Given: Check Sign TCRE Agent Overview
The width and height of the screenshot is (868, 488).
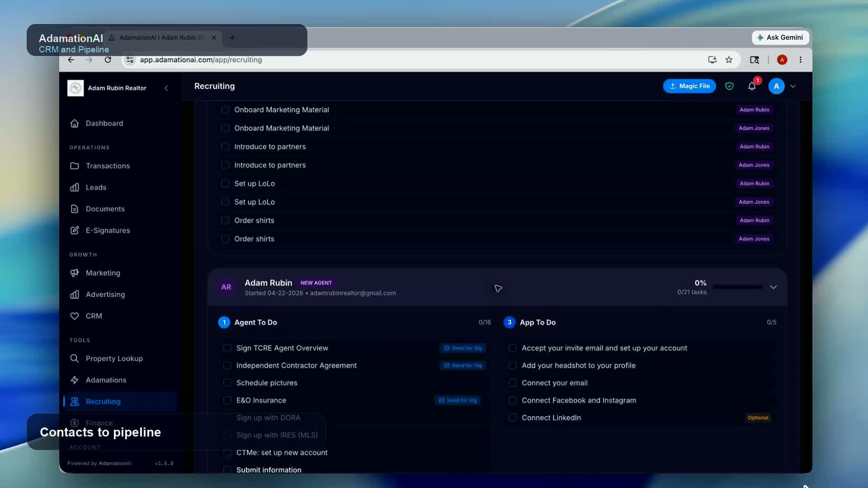Looking at the screenshot, I should pyautogui.click(x=227, y=348).
